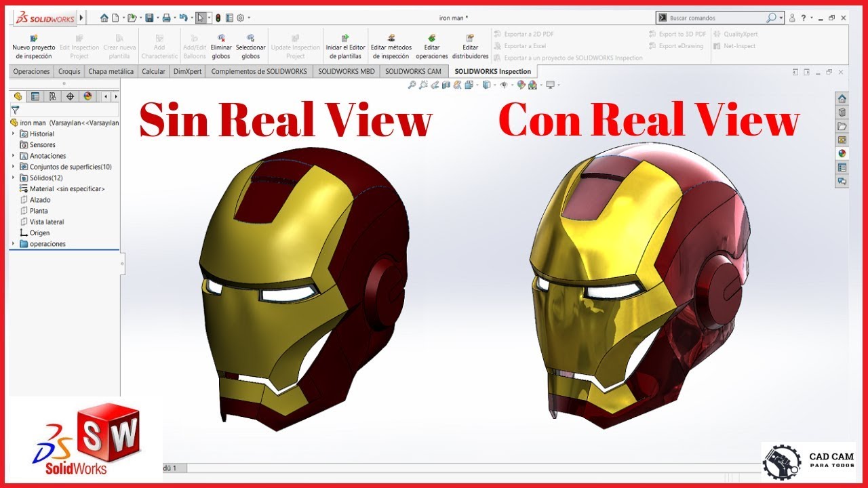Select Material <sin especificar> in the tree

(62, 189)
